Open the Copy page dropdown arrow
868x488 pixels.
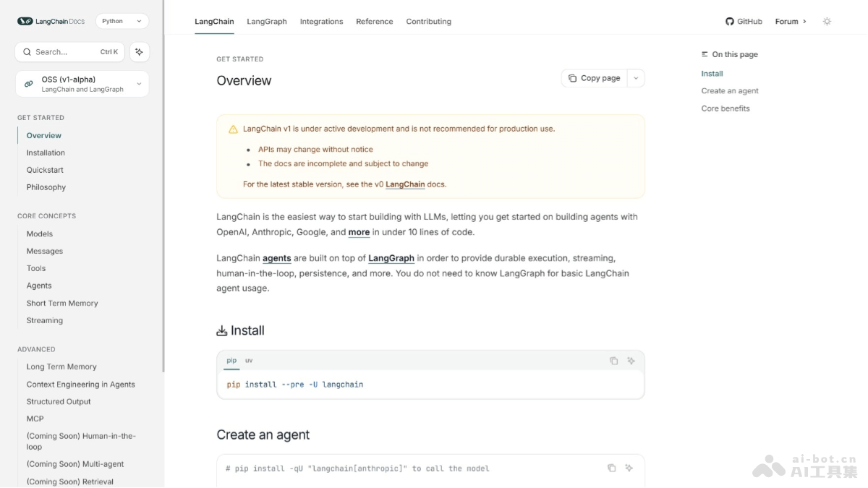(636, 78)
